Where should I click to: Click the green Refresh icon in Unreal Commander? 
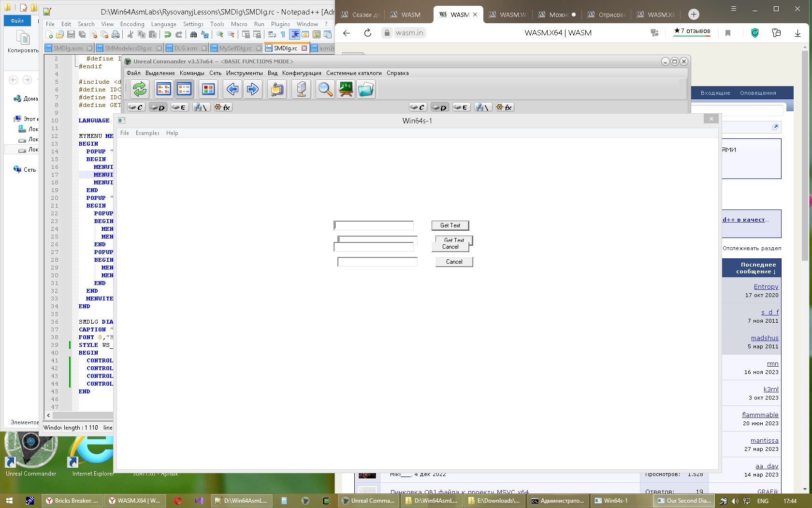point(140,89)
